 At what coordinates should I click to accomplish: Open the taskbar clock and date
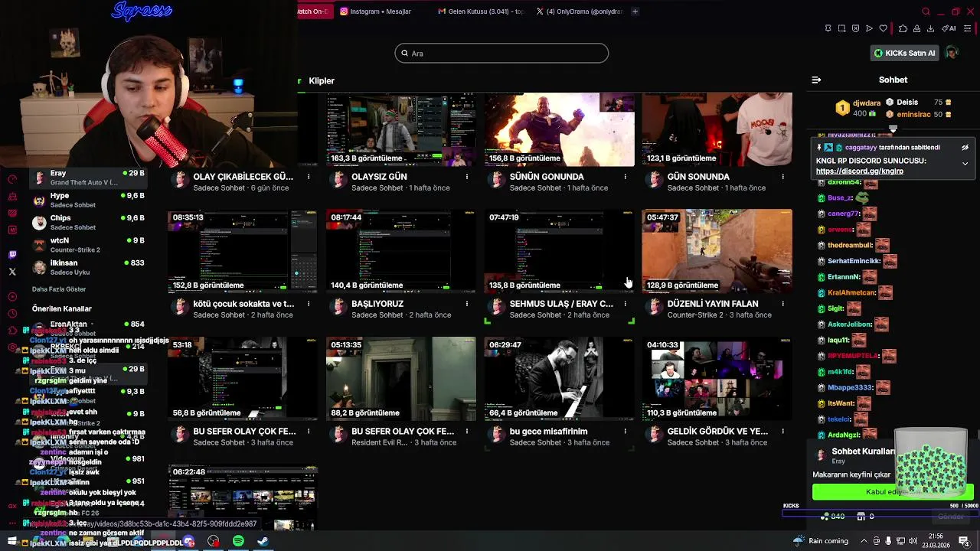[936, 540]
